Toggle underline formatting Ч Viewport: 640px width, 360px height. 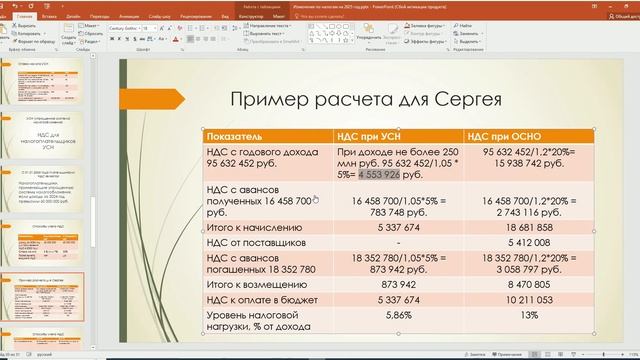click(127, 39)
